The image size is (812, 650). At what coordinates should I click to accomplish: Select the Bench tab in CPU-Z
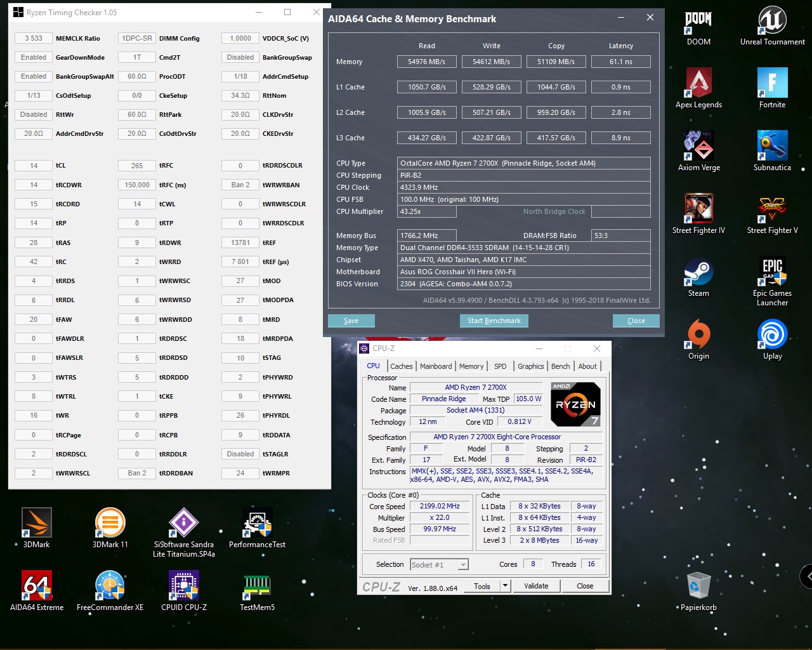[x=561, y=366]
